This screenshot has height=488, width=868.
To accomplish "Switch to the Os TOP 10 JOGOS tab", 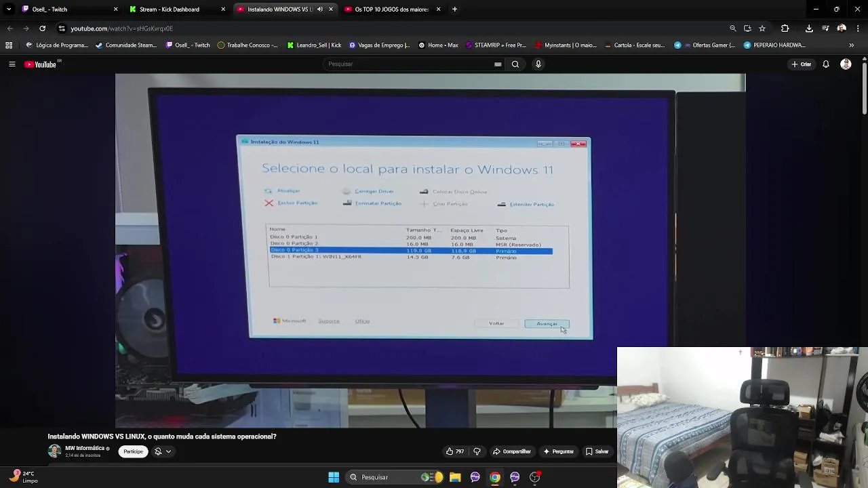I will coord(391,9).
